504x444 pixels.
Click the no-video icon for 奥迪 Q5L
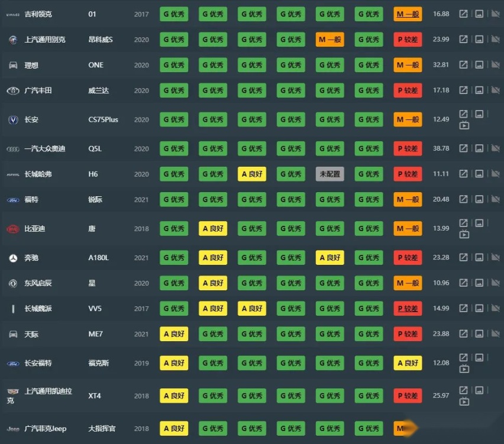pos(495,148)
